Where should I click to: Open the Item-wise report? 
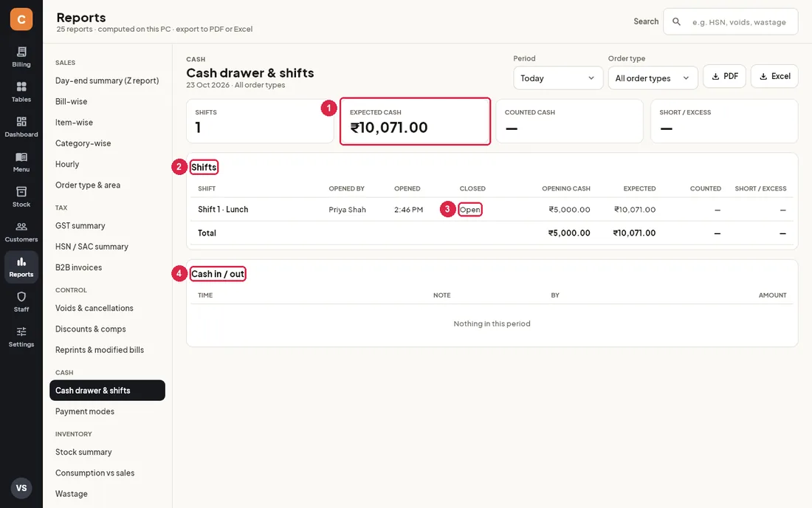[x=107, y=123]
